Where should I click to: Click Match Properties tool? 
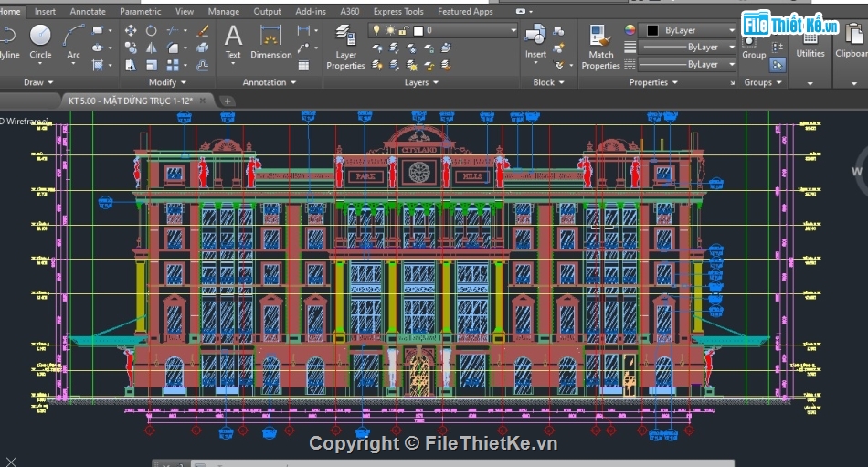[600, 48]
